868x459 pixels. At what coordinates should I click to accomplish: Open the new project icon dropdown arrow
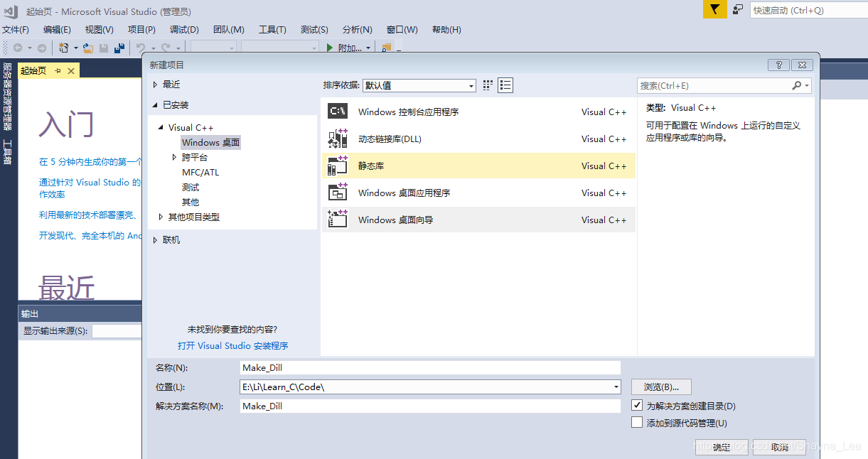click(75, 48)
